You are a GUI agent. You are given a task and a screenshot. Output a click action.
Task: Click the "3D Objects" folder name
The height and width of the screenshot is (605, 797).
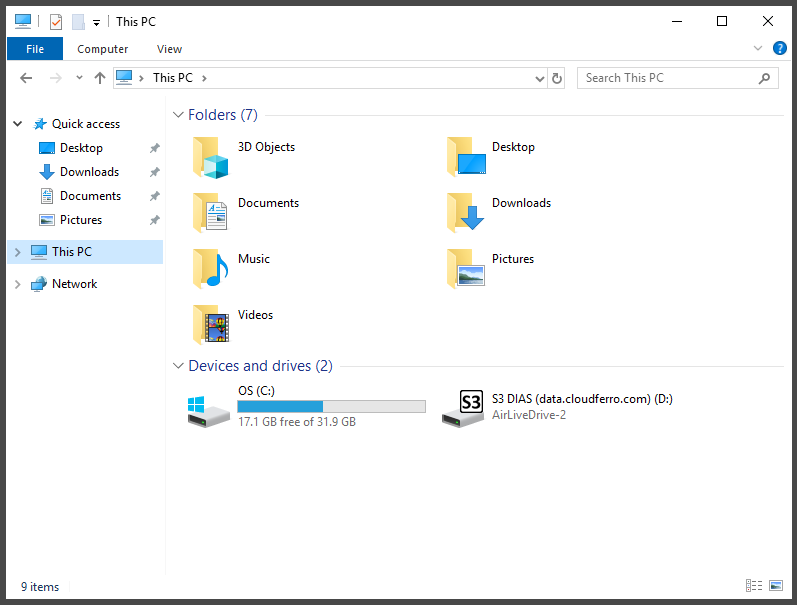(266, 147)
